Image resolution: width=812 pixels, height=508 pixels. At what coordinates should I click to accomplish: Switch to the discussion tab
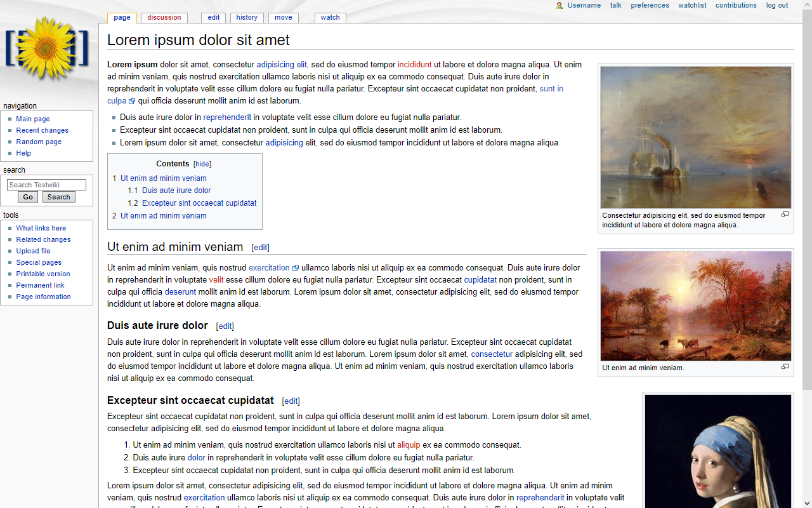164,18
